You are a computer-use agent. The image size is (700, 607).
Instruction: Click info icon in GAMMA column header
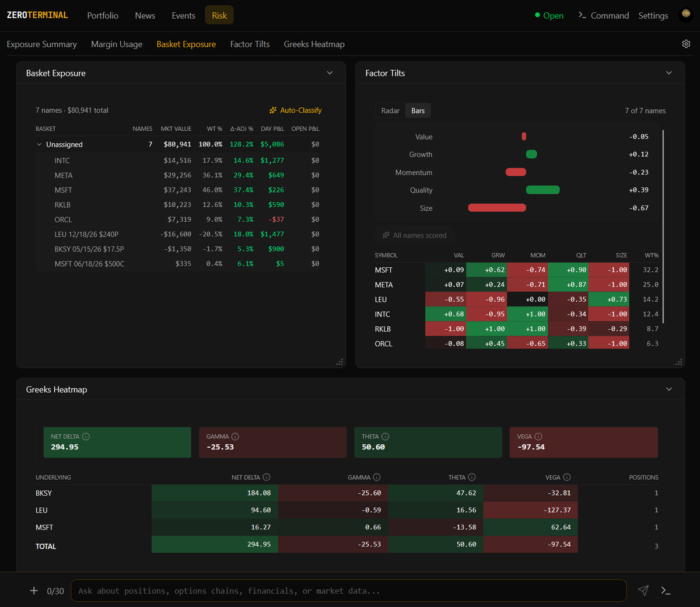[377, 477]
